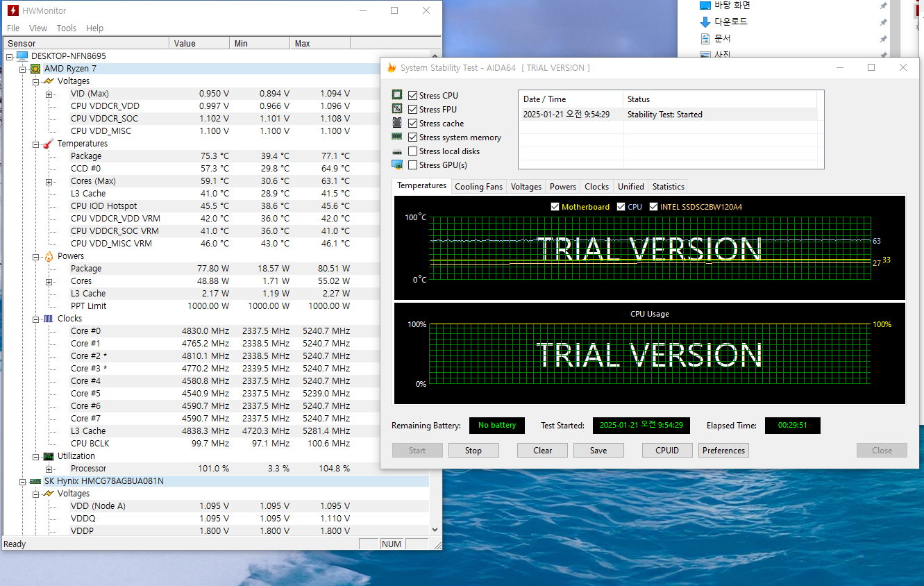The width and height of the screenshot is (924, 586).
Task: Click the Stress local disks drive icon
Action: (x=397, y=151)
